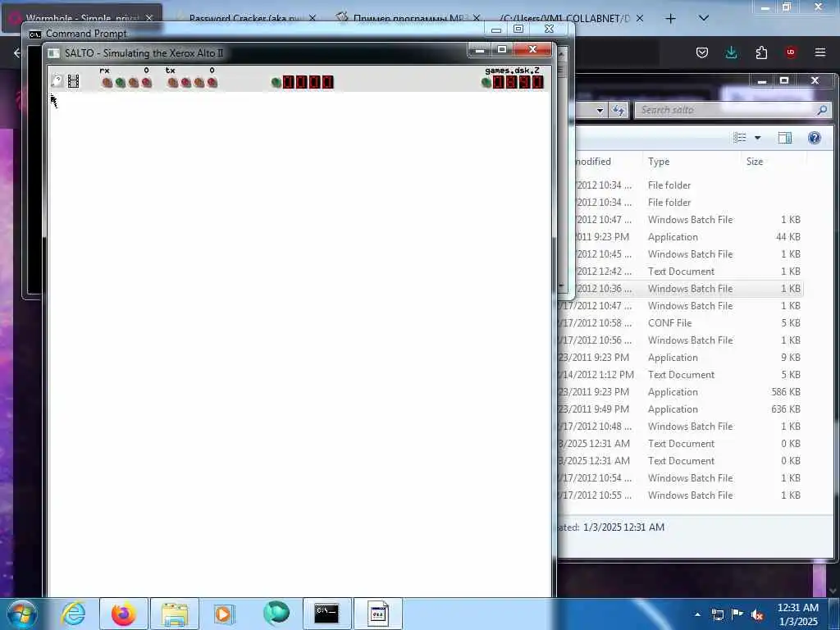Click the green LED beside the 0000 counter
This screenshot has height=630, width=840.
[x=276, y=83]
